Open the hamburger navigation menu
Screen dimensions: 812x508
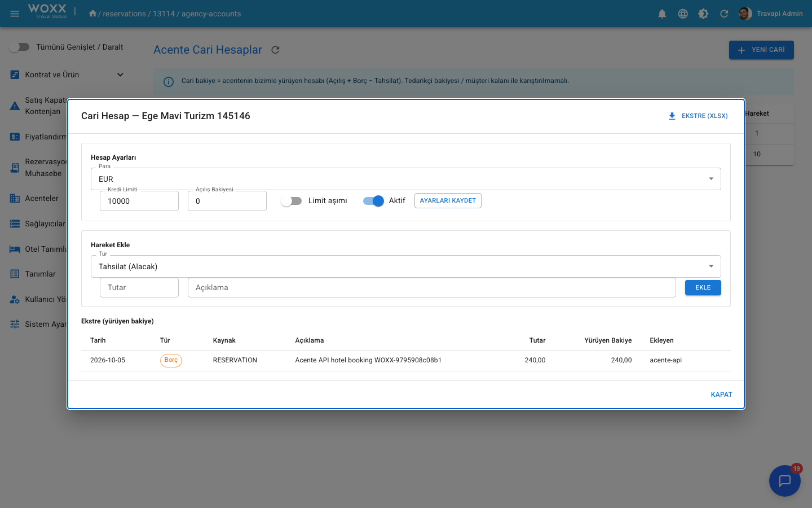click(15, 14)
